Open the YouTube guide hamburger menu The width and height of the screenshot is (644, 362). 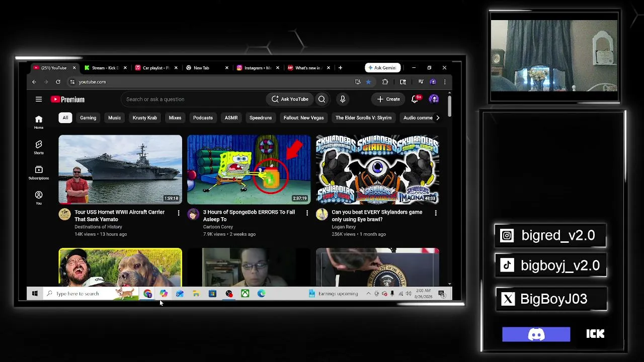(x=39, y=99)
